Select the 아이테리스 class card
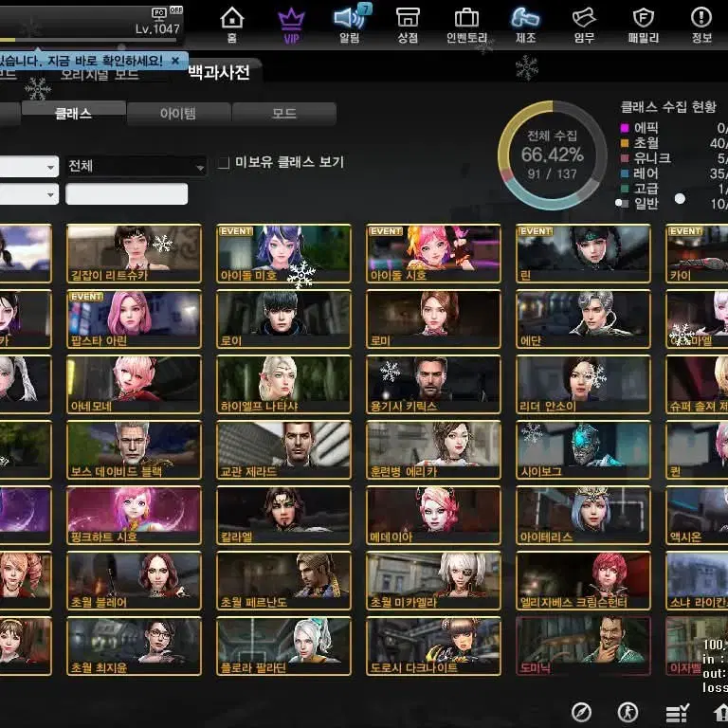728x728 pixels. [x=583, y=516]
